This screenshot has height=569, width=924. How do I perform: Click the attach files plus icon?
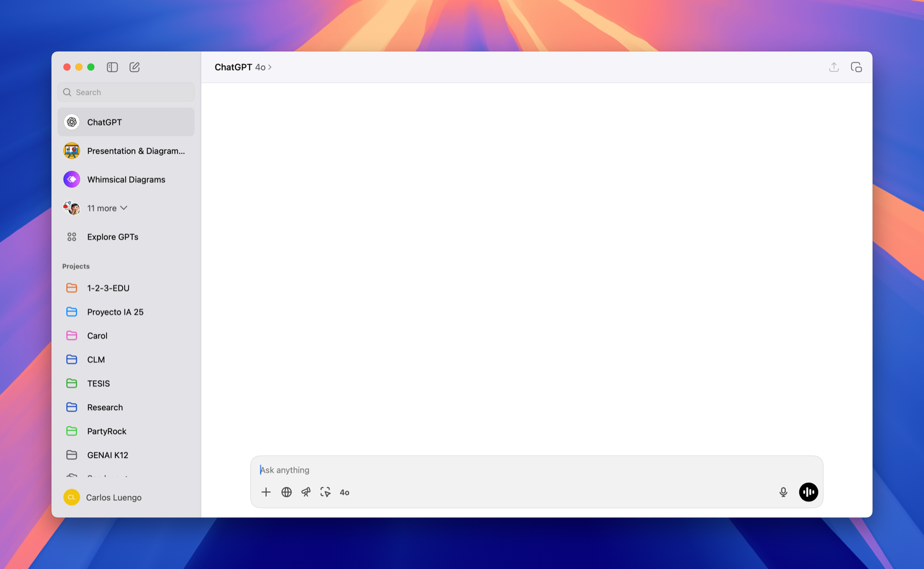click(x=266, y=492)
